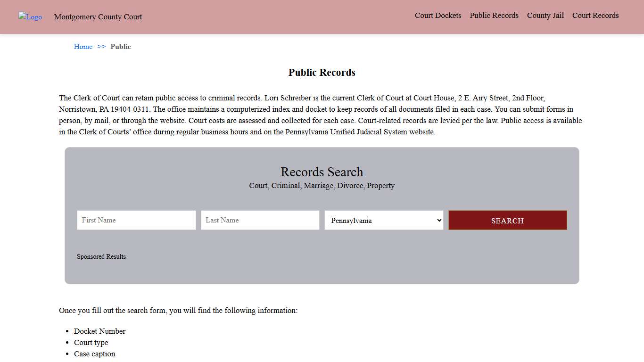644x362 pixels.
Task: Click the Records Search heading
Action: click(x=322, y=172)
